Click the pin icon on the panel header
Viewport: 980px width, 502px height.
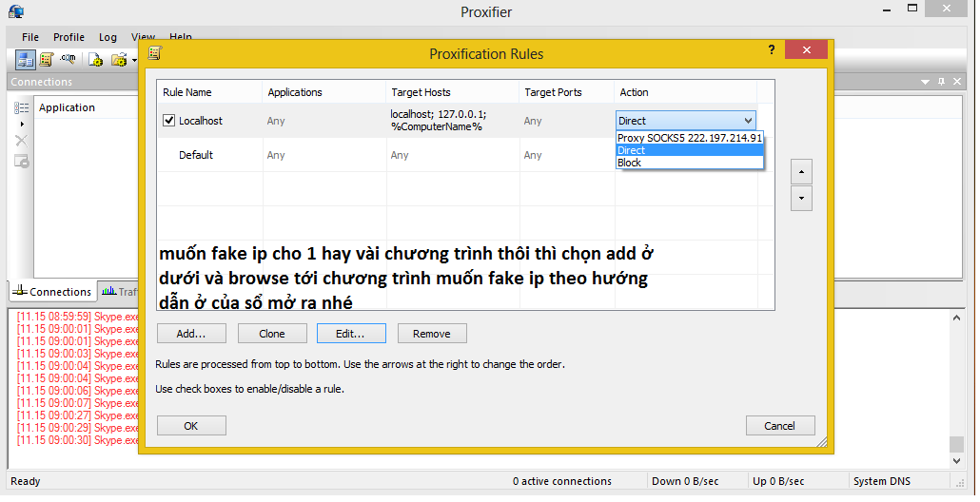coord(940,83)
